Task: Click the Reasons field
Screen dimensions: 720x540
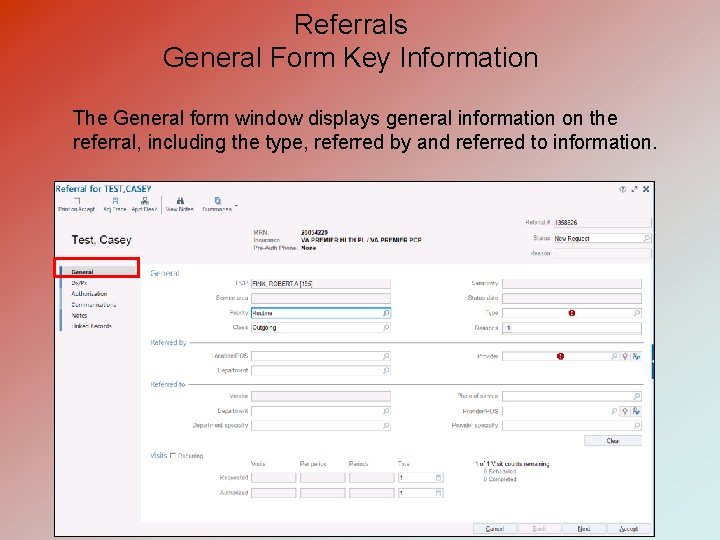Action: tap(572, 328)
